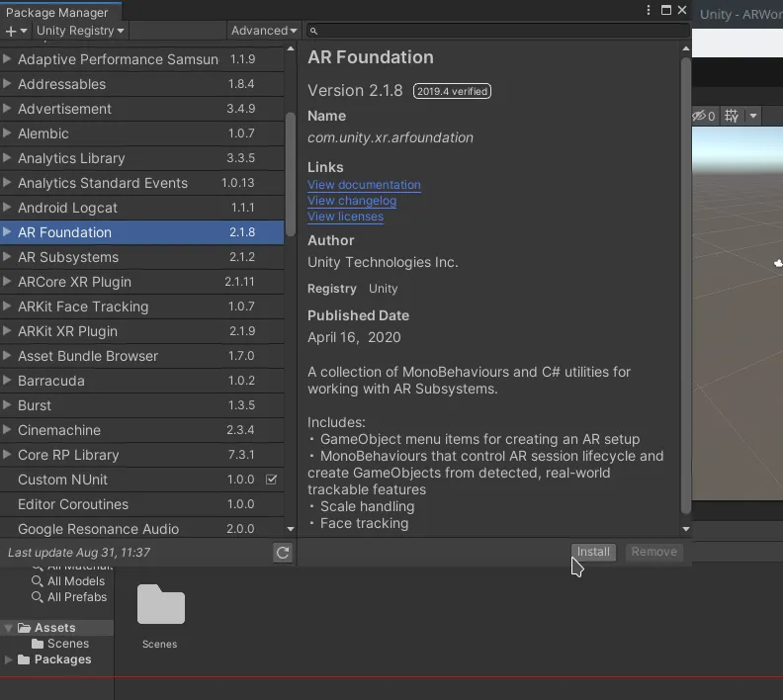
Task: Click the details panel scrollbar thumb
Action: coord(686,285)
